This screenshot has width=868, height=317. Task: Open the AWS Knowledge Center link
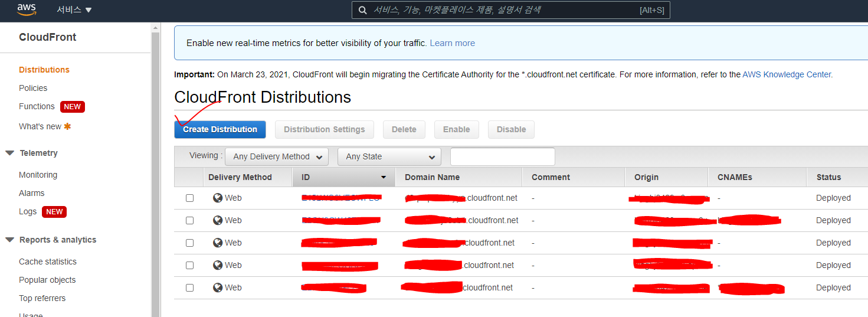[787, 74]
